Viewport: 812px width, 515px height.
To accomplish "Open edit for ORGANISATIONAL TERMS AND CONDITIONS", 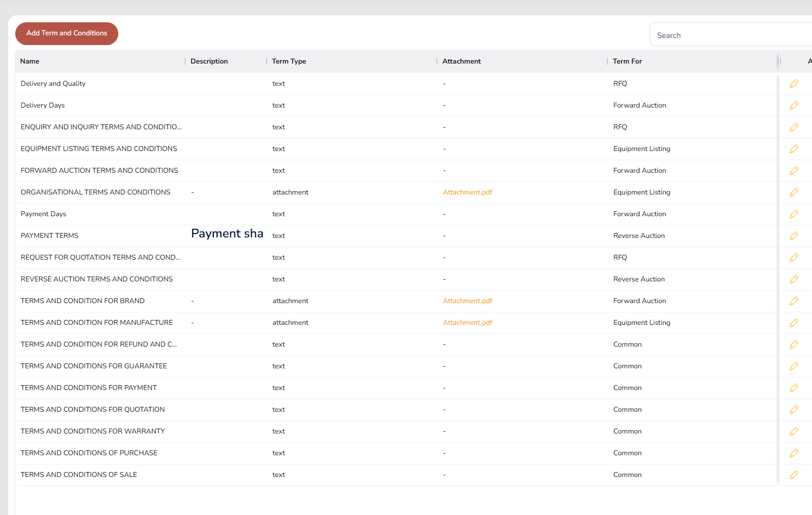I will 794,192.
